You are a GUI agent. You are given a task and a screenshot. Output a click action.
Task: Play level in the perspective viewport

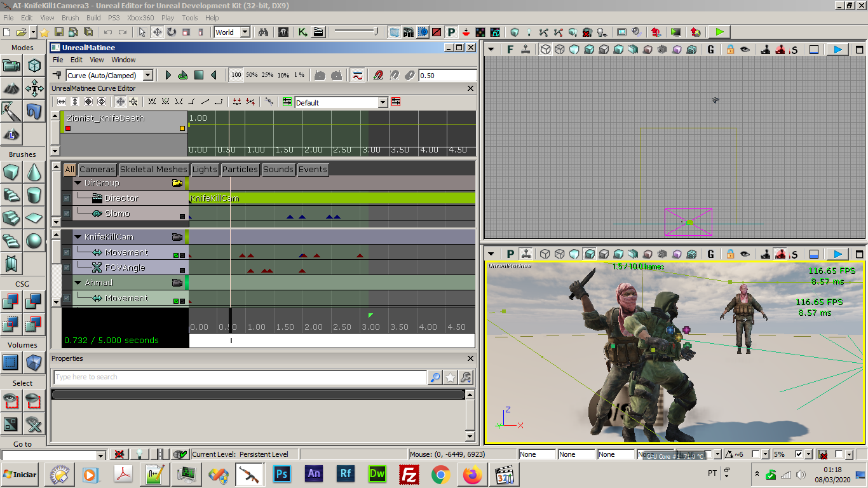838,254
